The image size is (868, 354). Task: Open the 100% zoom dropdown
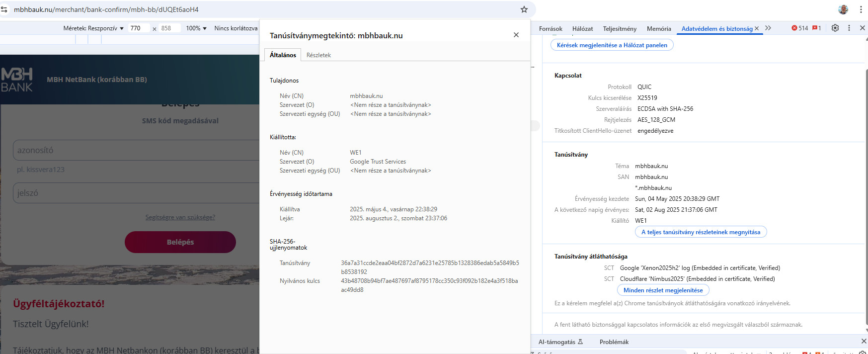(196, 28)
